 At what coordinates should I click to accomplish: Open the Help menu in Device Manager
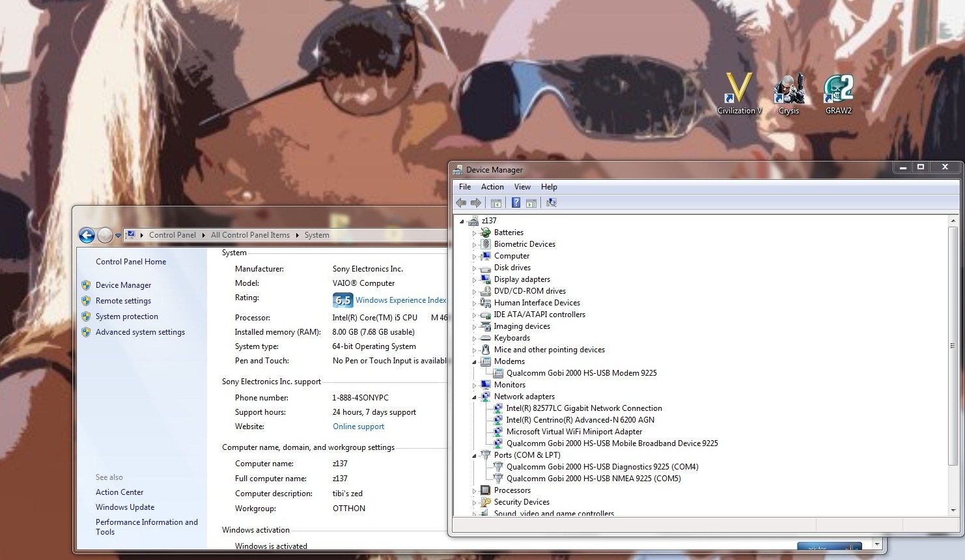[x=549, y=187]
